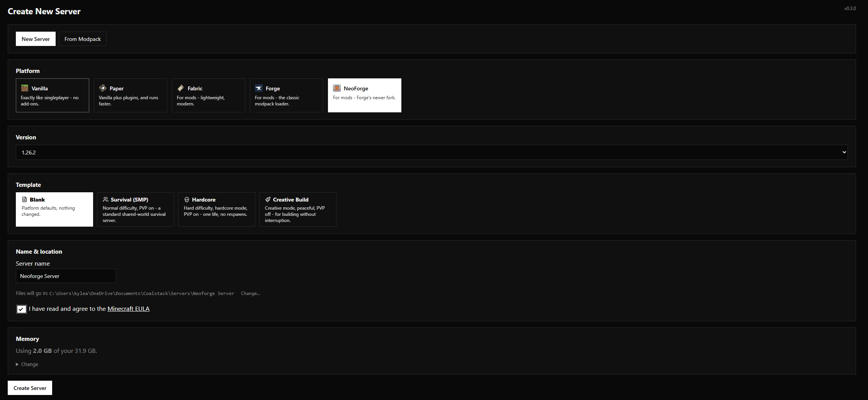The width and height of the screenshot is (868, 400).
Task: Click the Paper platform icon
Action: (103, 88)
